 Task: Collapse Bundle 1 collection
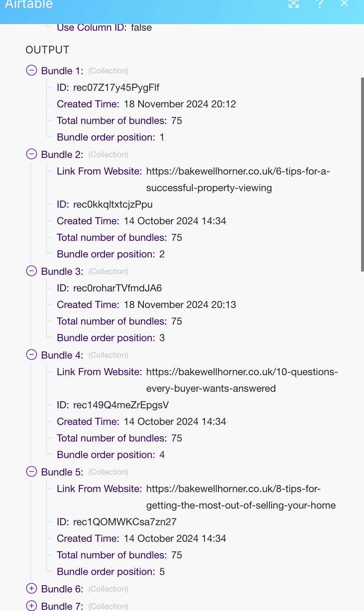tap(32, 70)
